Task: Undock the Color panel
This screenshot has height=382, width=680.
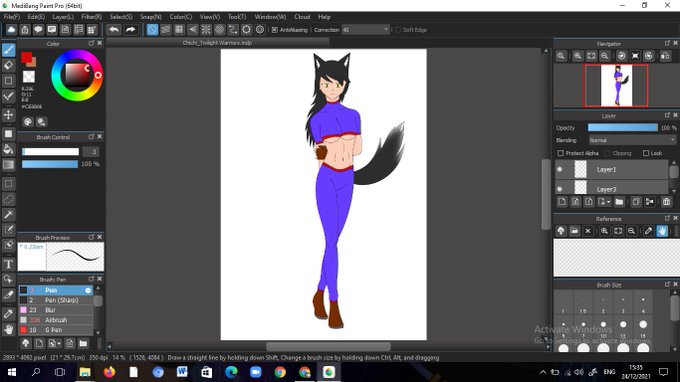Action: coord(91,43)
